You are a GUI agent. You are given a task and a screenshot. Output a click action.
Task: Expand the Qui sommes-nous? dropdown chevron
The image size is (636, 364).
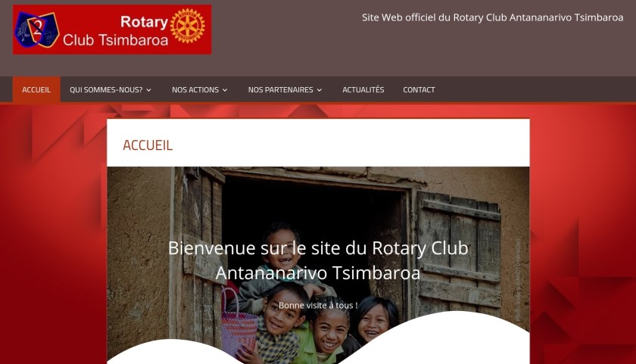(x=149, y=90)
